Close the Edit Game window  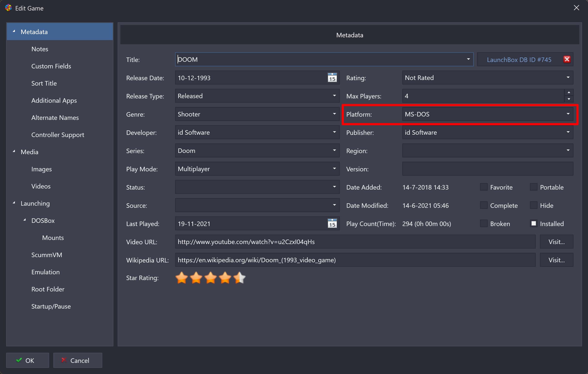coord(576,8)
